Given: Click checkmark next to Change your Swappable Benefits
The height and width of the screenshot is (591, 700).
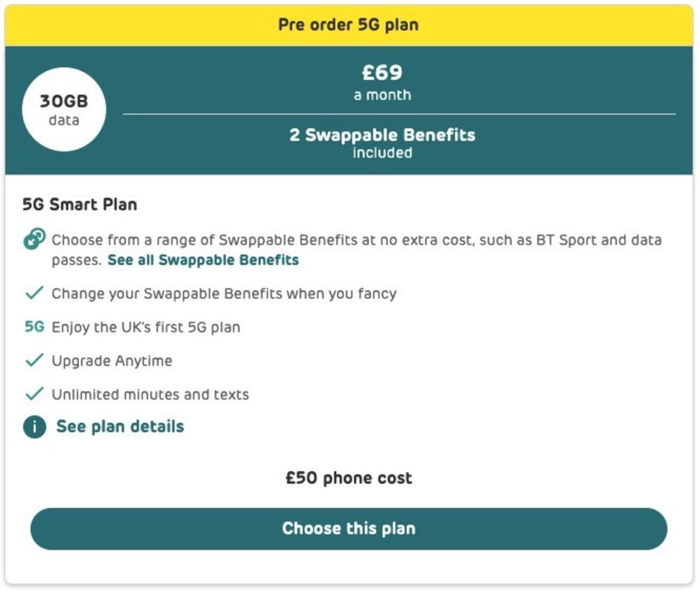Looking at the screenshot, I should coord(34,293).
